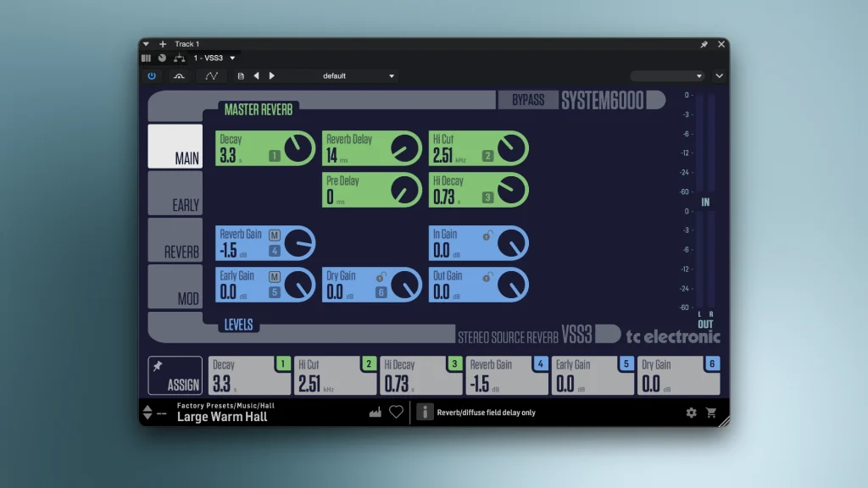Click the compare icon next to power
The height and width of the screenshot is (488, 868).
(179, 75)
